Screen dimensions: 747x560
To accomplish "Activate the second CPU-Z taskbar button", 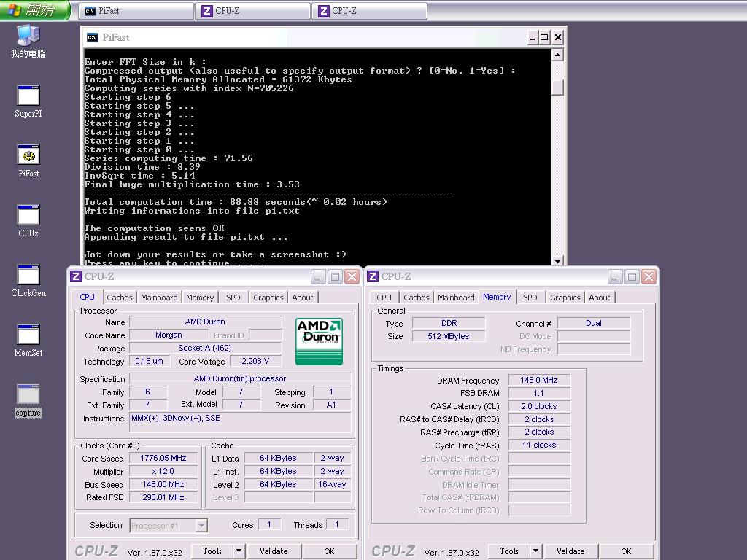I will click(x=370, y=11).
